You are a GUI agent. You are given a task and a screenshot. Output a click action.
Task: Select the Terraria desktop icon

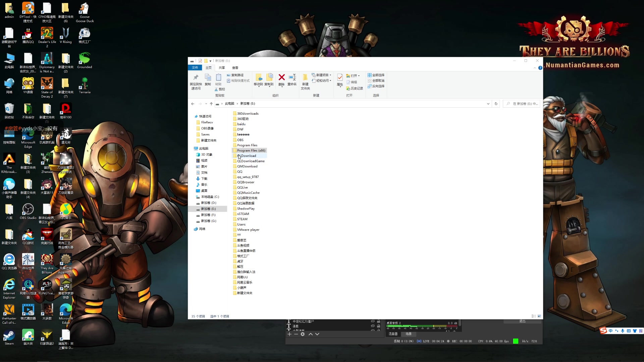pos(85,86)
